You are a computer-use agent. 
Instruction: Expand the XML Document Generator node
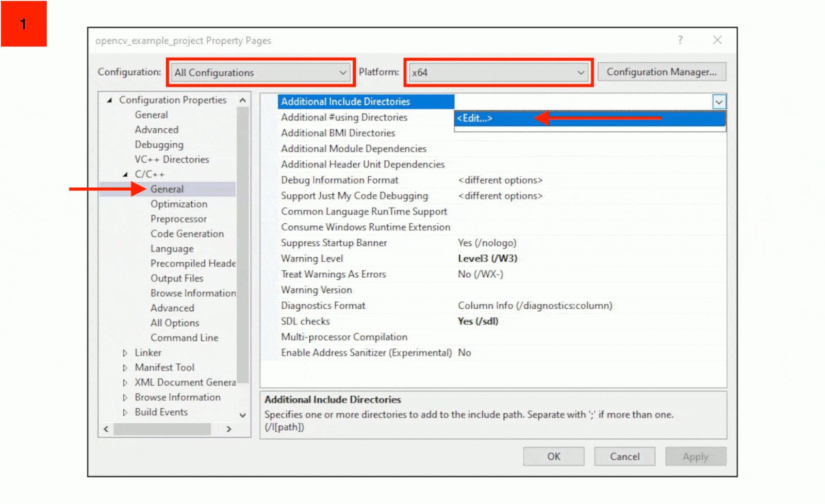point(125,383)
